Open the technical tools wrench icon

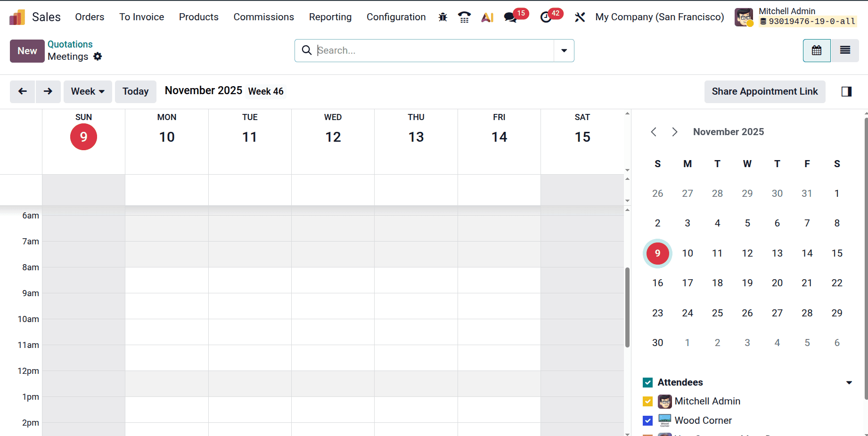[x=580, y=17]
